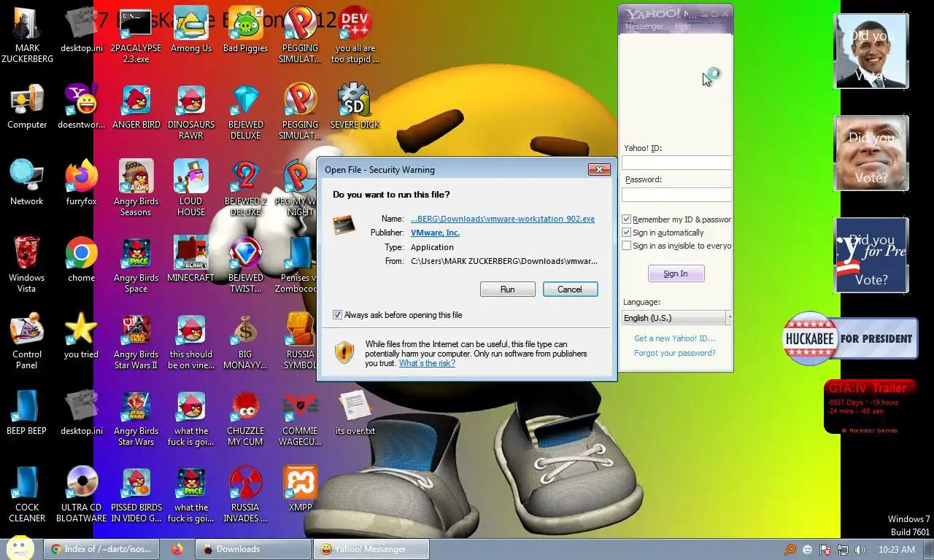Enable 'Sign in as invisible to everyone'
Screen dimensions: 934x560
coord(626,246)
